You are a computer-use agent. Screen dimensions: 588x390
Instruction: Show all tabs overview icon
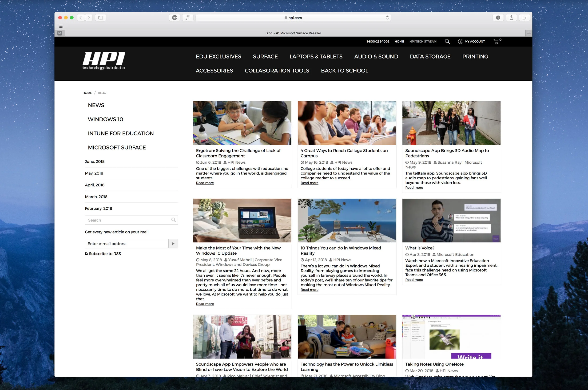click(524, 17)
